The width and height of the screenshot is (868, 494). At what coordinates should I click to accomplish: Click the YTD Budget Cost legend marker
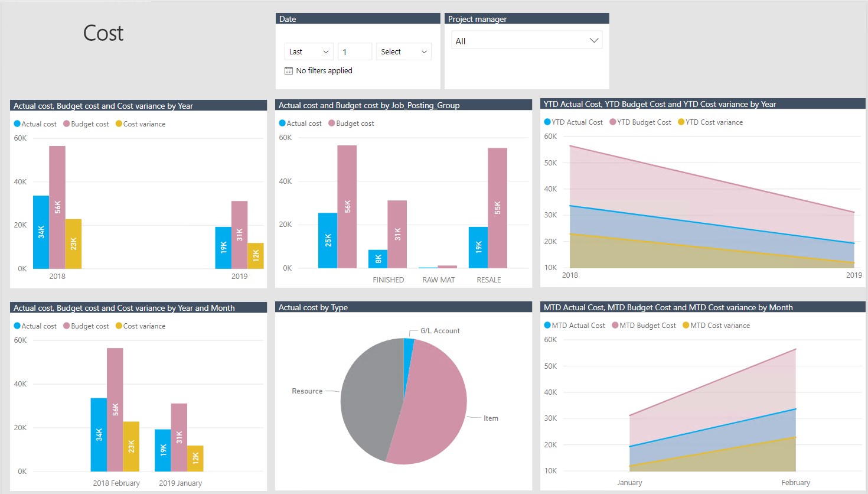613,122
